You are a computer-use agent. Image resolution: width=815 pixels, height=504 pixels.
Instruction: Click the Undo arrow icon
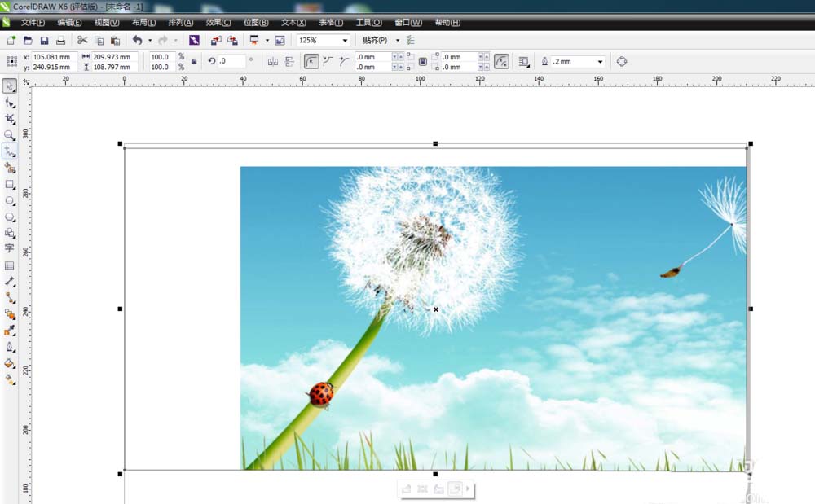click(x=137, y=40)
